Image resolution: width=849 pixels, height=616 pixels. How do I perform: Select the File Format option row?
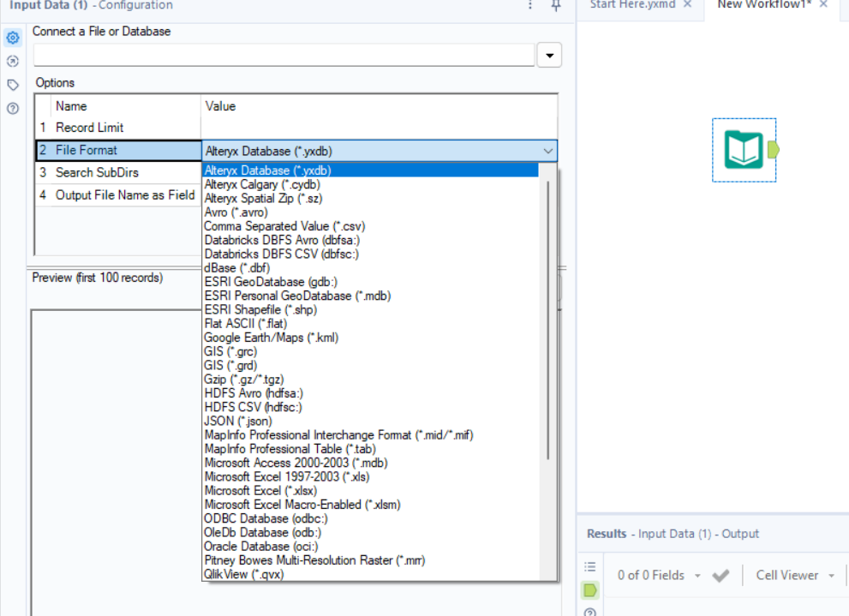pyautogui.click(x=118, y=151)
